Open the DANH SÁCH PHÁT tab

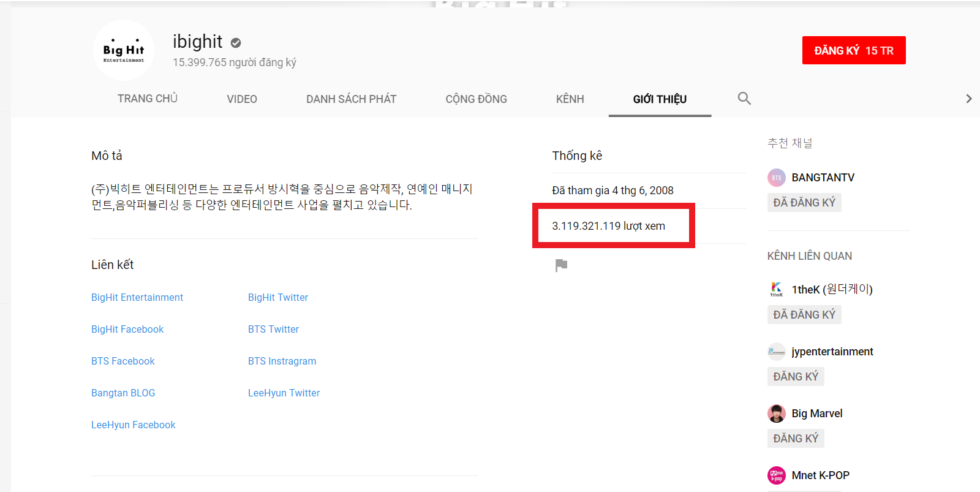351,99
